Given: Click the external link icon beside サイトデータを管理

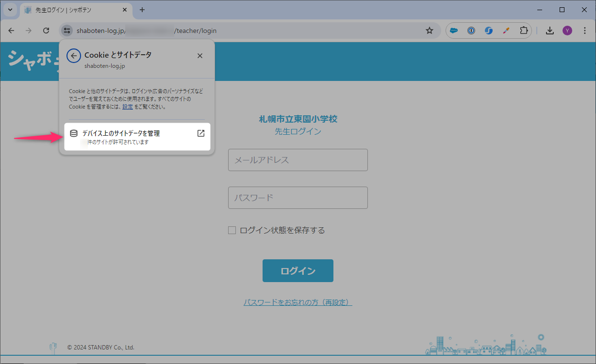Looking at the screenshot, I should (x=201, y=133).
